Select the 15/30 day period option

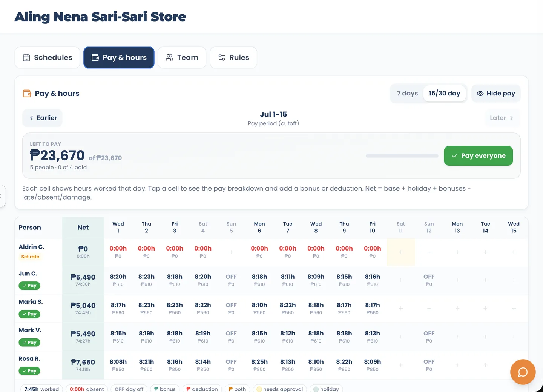tap(444, 93)
